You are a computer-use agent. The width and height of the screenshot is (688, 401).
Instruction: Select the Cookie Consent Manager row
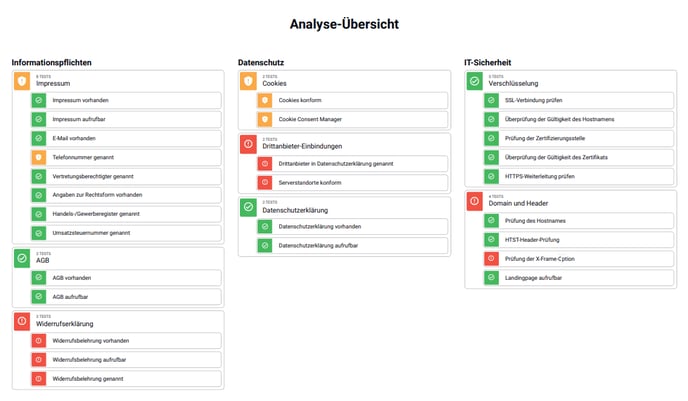click(x=352, y=119)
